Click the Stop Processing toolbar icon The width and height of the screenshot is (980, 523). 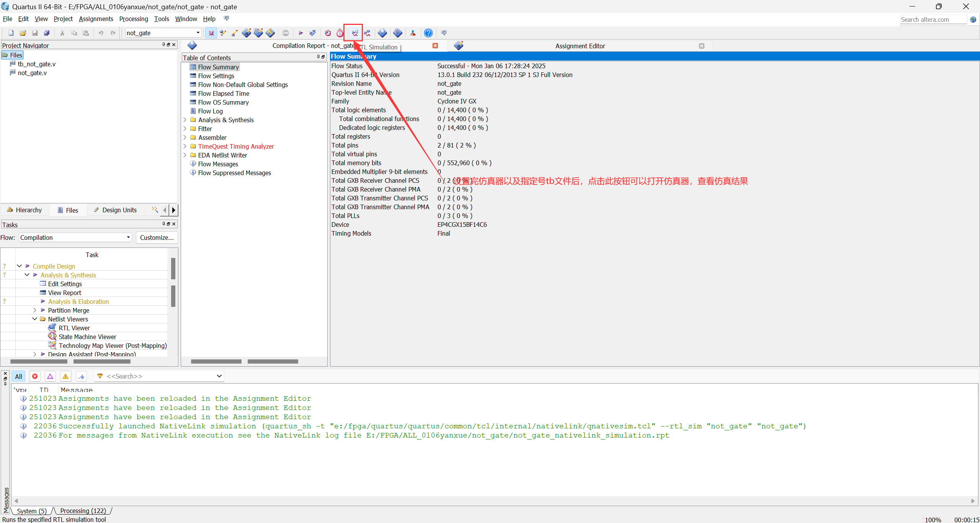click(x=286, y=33)
